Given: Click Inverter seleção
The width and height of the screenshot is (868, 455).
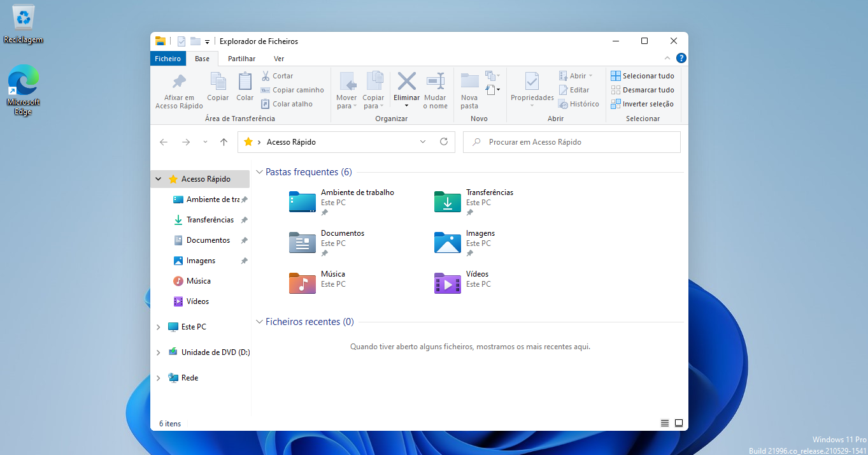Looking at the screenshot, I should click(x=642, y=104).
